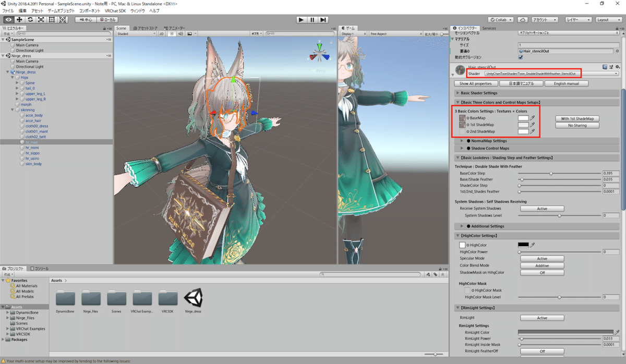Toggle the 中心 pivot mode button
The height and width of the screenshot is (364, 626).
[x=85, y=19]
